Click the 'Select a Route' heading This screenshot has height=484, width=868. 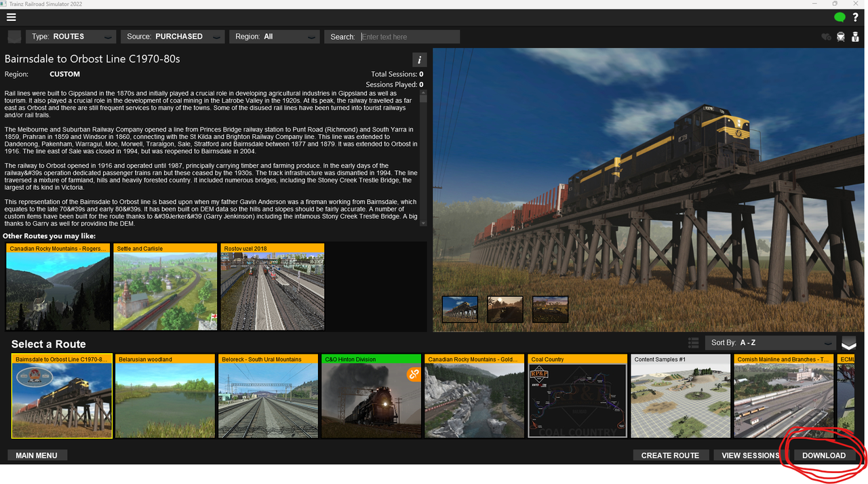coord(48,344)
